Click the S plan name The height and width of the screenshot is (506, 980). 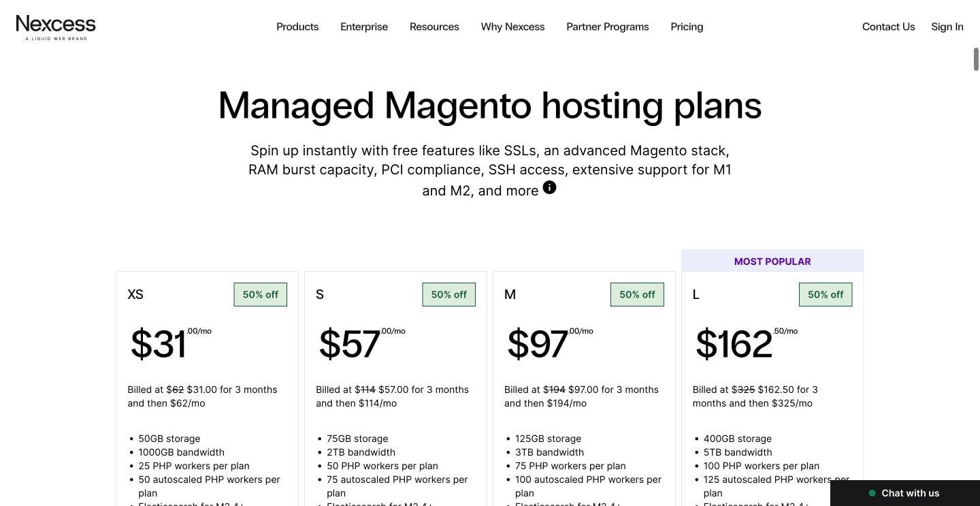[x=320, y=294]
